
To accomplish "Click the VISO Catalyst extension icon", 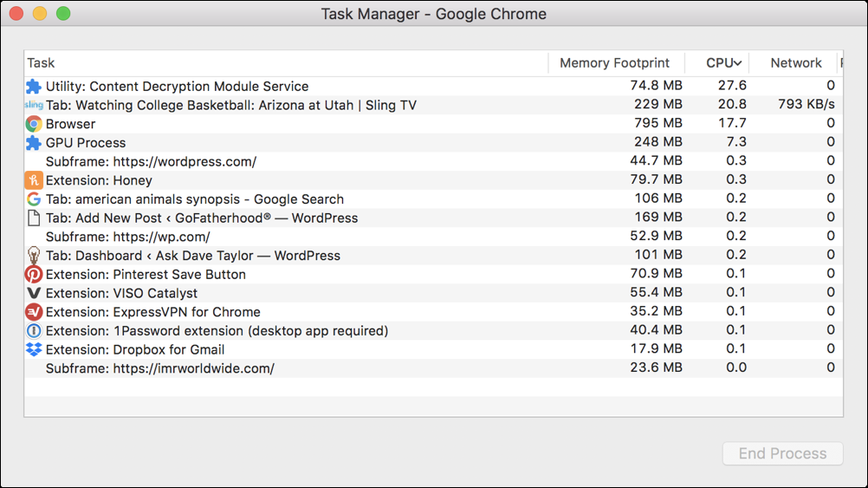I will pyautogui.click(x=34, y=293).
